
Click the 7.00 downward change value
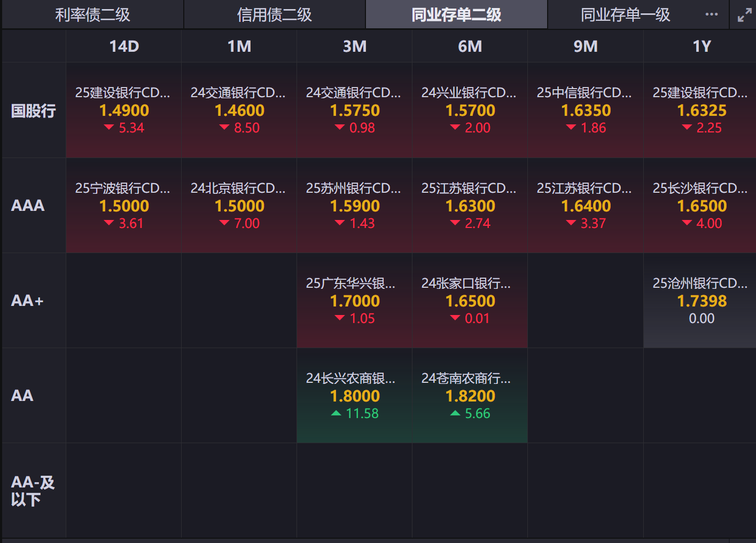pos(247,223)
